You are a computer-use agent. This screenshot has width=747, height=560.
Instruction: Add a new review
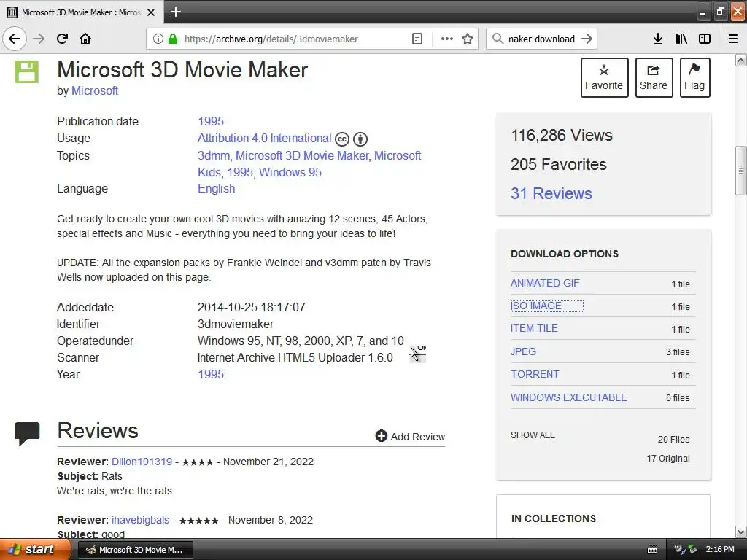pos(410,437)
